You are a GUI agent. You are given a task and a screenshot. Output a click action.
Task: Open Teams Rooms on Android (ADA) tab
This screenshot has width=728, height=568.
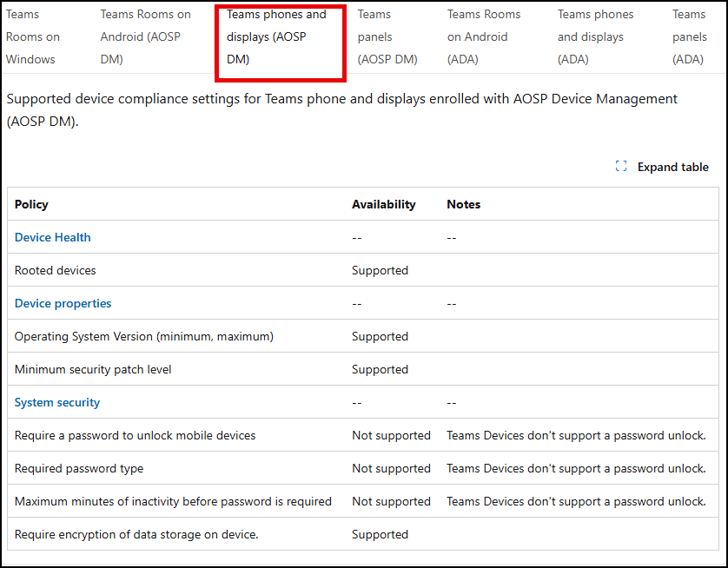pyautogui.click(x=484, y=36)
